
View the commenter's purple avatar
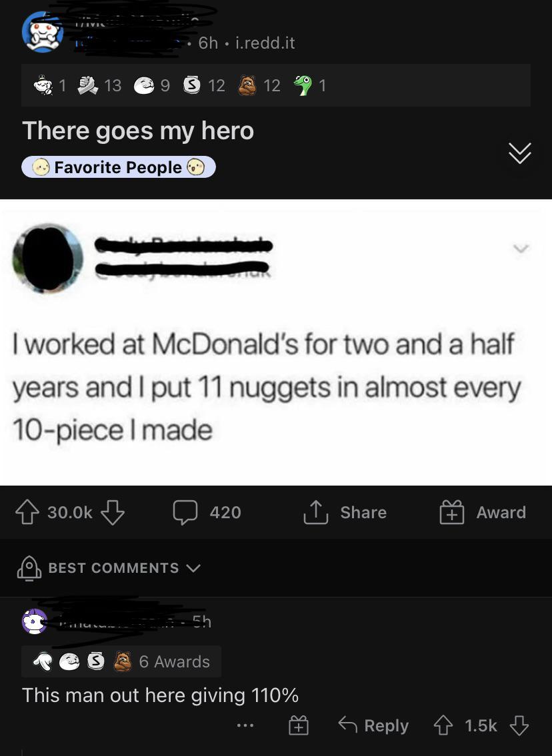(x=34, y=621)
